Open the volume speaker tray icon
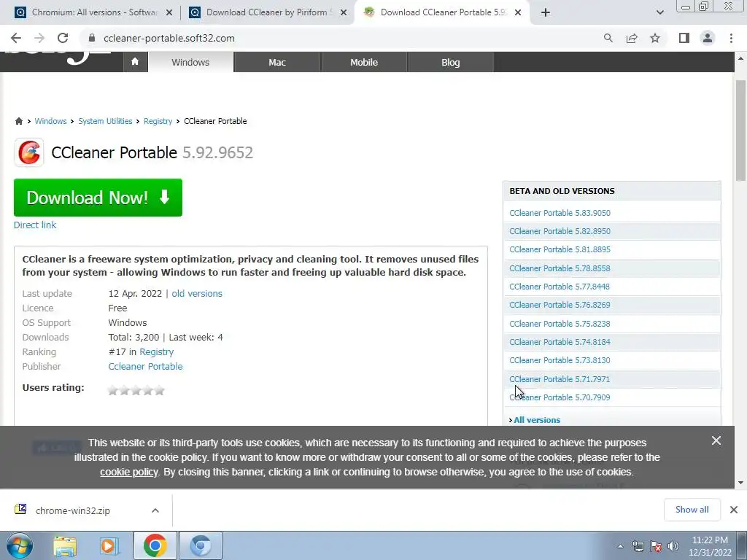Viewport: 747px width, 560px height. pyautogui.click(x=673, y=546)
